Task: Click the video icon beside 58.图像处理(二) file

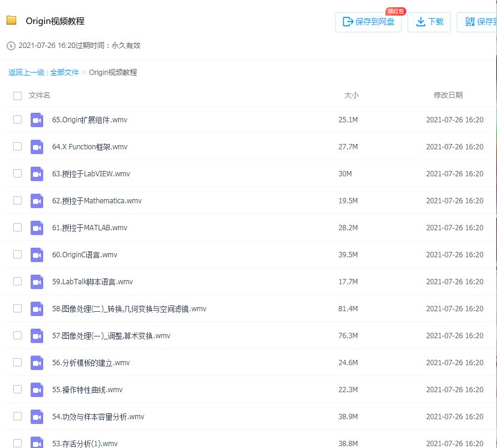Action: (37, 308)
